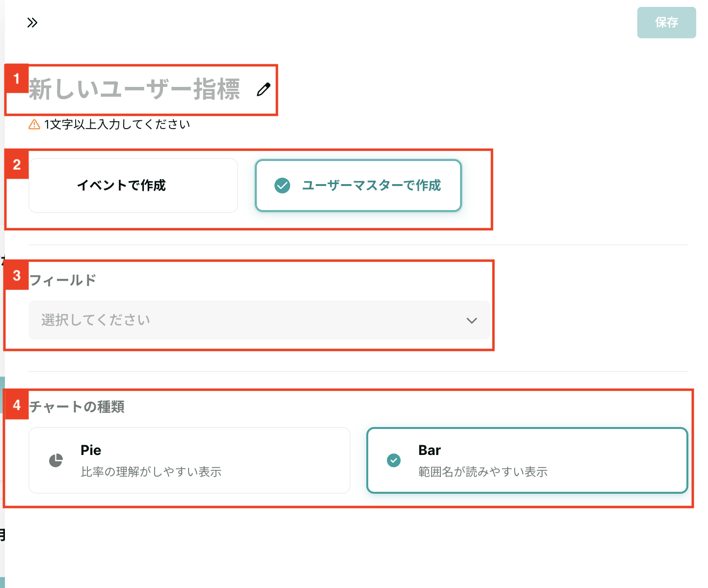Click the チャートの種類 heading

pos(77,407)
